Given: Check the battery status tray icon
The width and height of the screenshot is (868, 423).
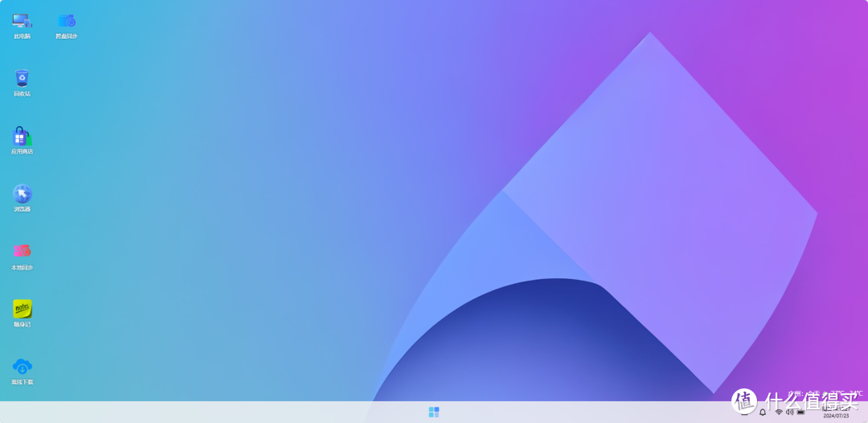Looking at the screenshot, I should [x=800, y=412].
